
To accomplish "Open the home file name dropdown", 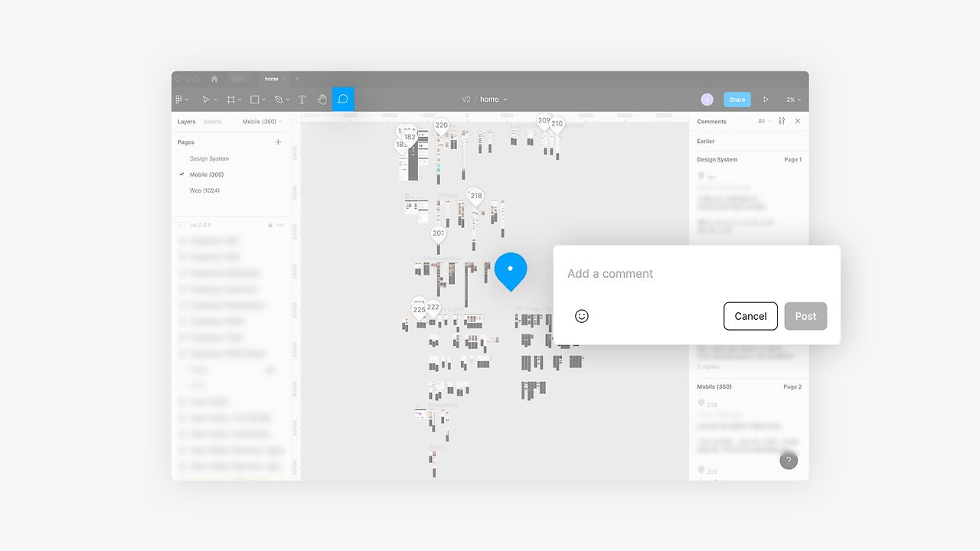I will point(494,99).
